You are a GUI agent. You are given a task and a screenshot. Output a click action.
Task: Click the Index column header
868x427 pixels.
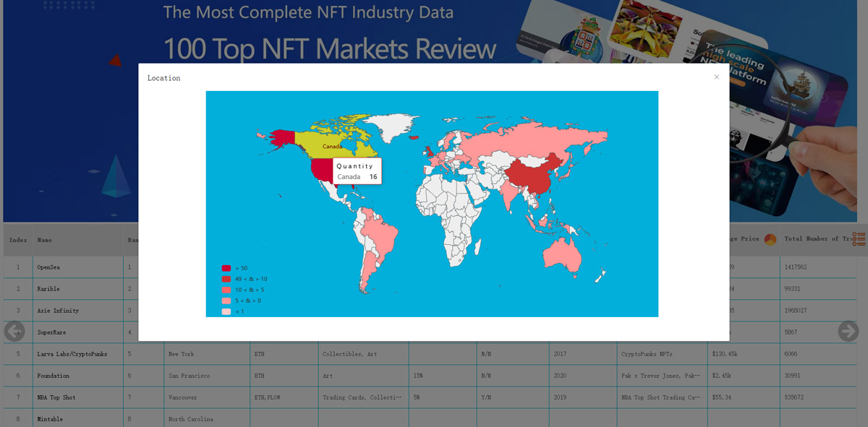(18, 240)
